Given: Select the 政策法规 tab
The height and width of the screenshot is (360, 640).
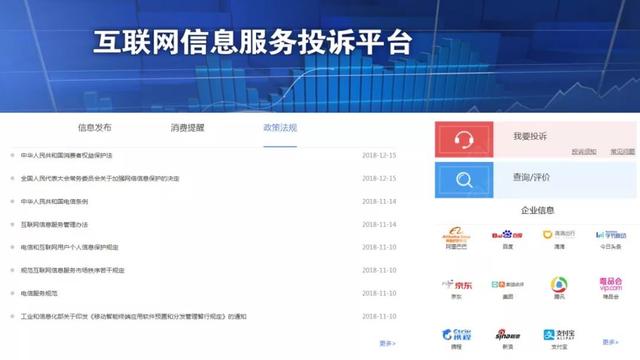Looking at the screenshot, I should pyautogui.click(x=280, y=128).
